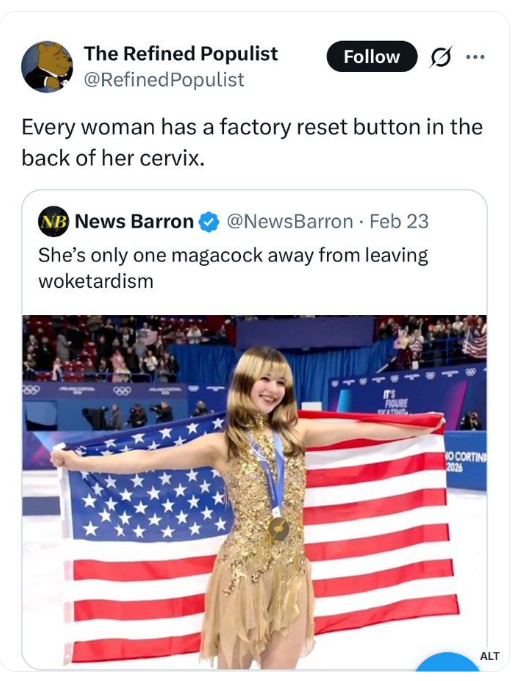This screenshot has width=523, height=681.
Task: Open the three-dot more options menu
Action: click(475, 56)
